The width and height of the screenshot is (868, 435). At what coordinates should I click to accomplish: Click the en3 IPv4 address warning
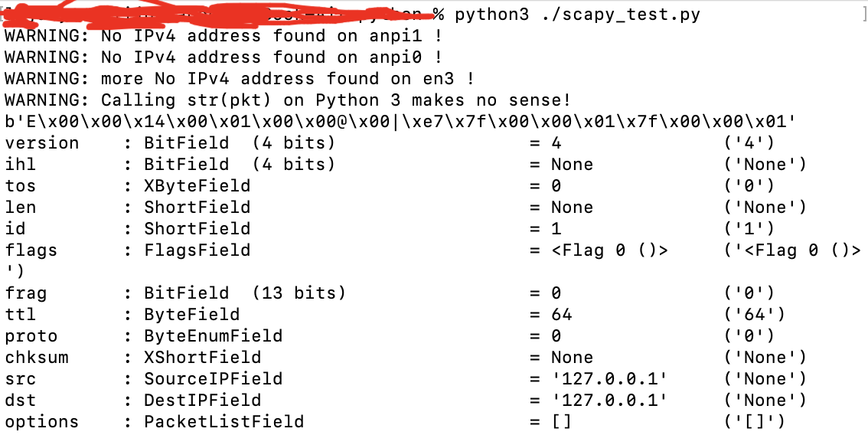pyautogui.click(x=240, y=79)
